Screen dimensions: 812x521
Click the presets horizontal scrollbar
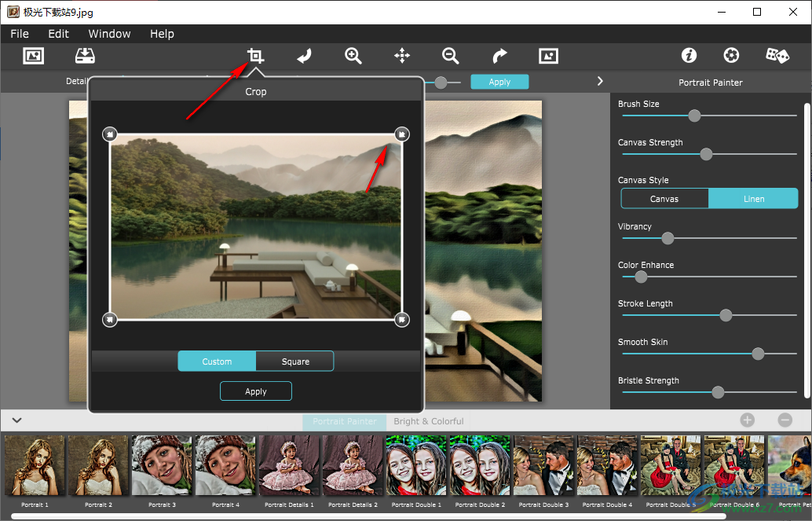click(368, 516)
